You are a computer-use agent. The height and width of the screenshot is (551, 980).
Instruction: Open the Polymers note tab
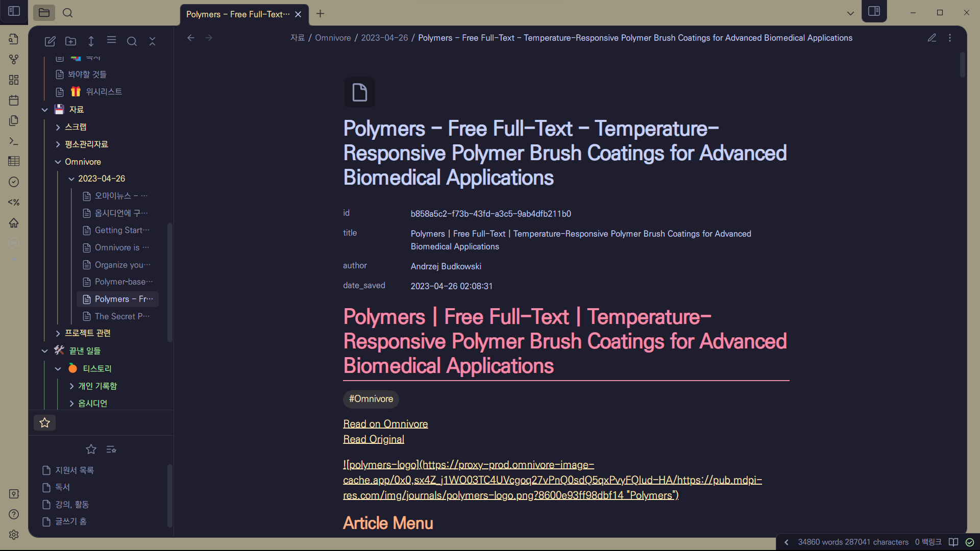coord(238,14)
